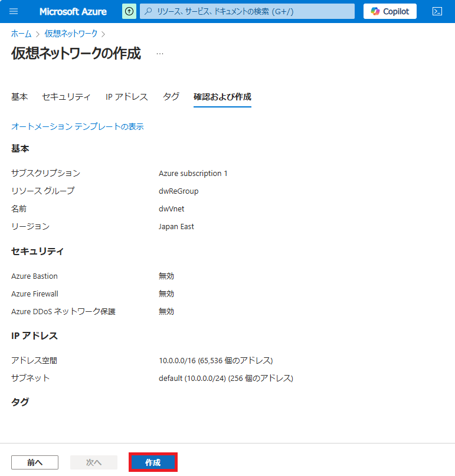Click the Japan East region value
455x476 pixels.
point(176,226)
